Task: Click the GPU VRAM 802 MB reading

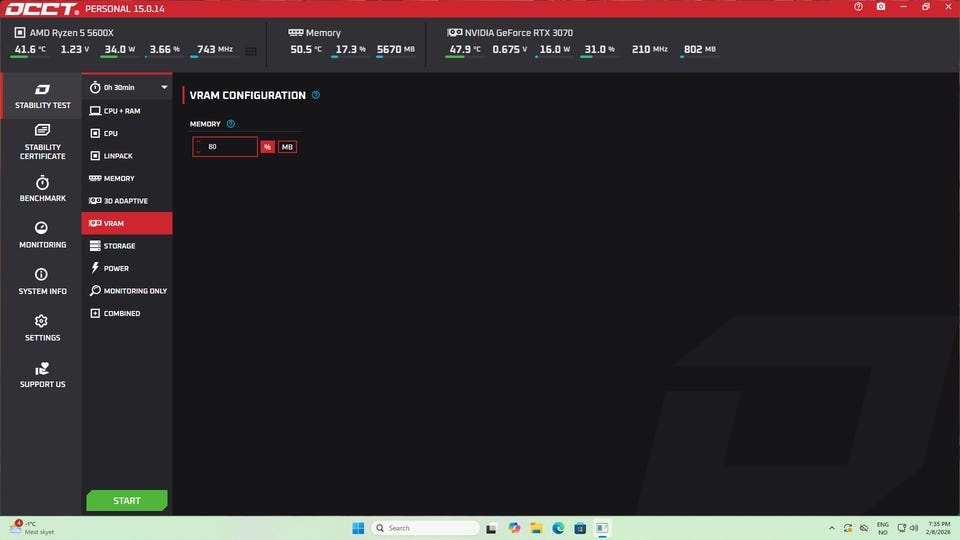Action: click(x=699, y=50)
